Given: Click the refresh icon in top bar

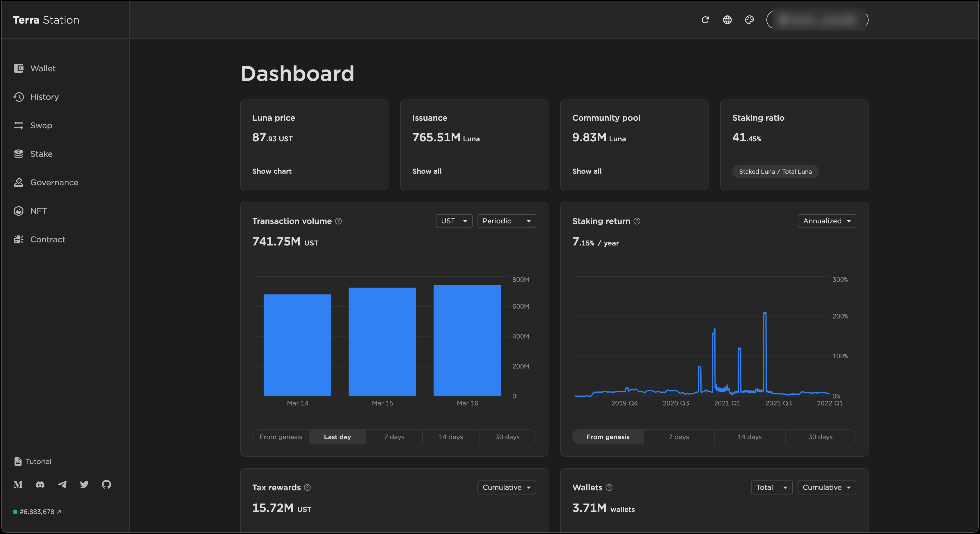Looking at the screenshot, I should pos(705,20).
